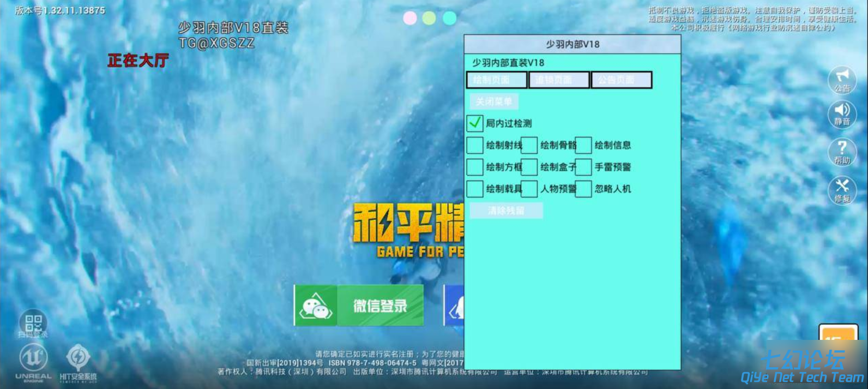Enable the 绘制射线 checkbox
This screenshot has height=389, width=868.
pos(475,145)
